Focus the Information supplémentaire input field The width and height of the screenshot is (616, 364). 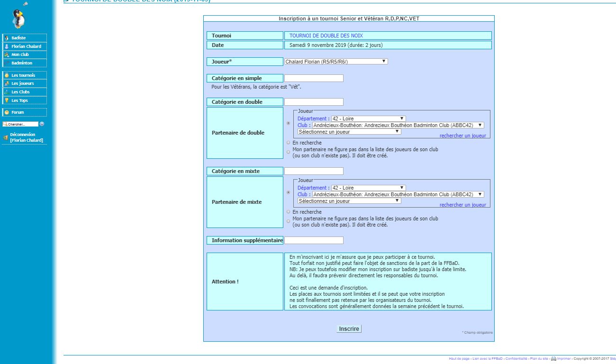coord(314,240)
